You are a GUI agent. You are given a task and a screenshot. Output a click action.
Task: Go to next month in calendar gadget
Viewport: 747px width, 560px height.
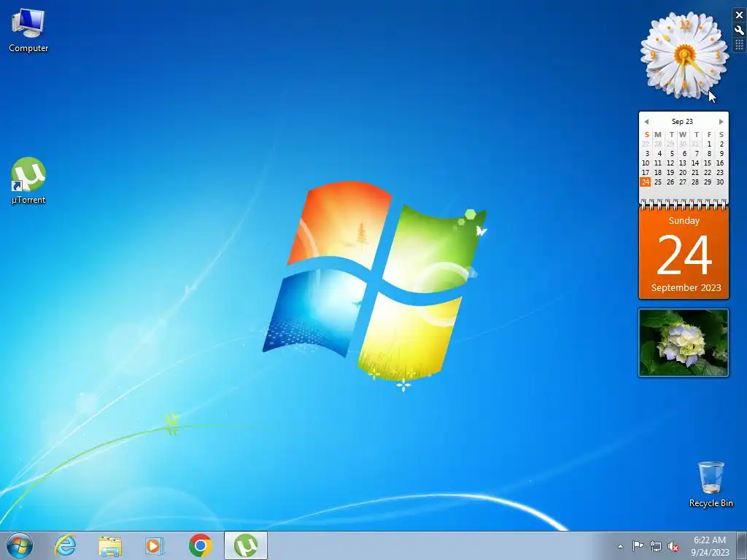pos(721,122)
